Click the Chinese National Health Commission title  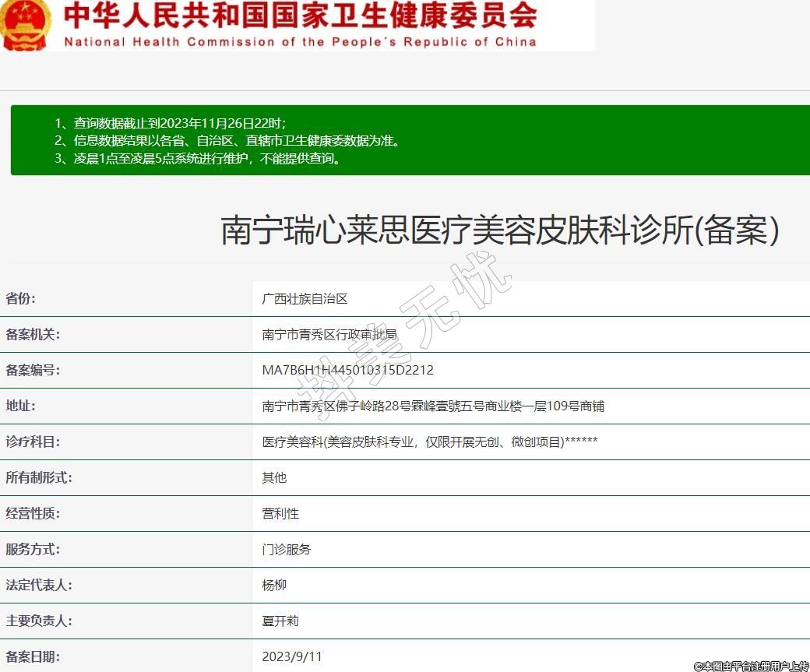(x=300, y=15)
